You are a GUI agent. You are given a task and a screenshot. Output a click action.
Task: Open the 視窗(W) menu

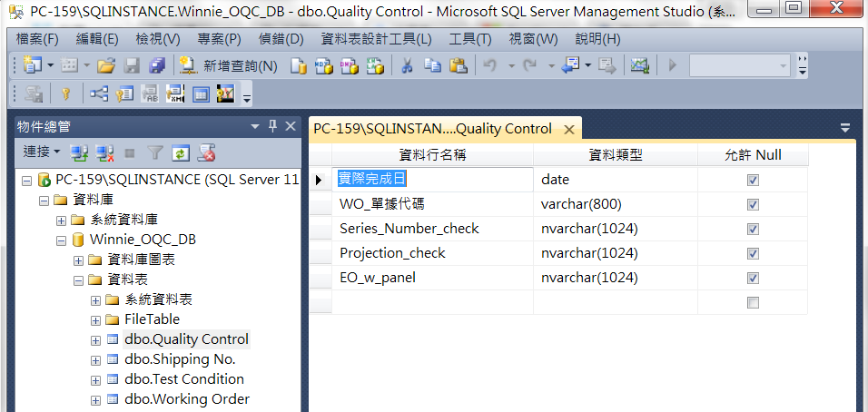[533, 39]
